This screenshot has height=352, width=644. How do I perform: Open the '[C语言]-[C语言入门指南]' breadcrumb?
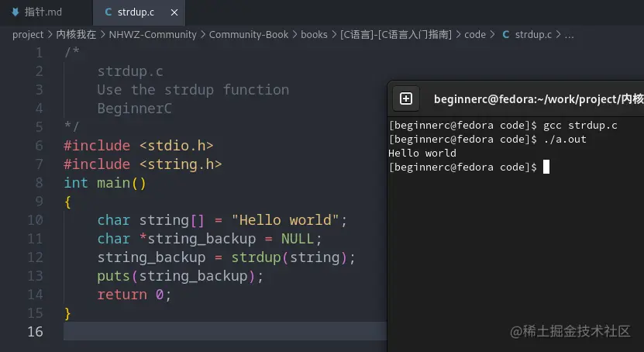396,34
